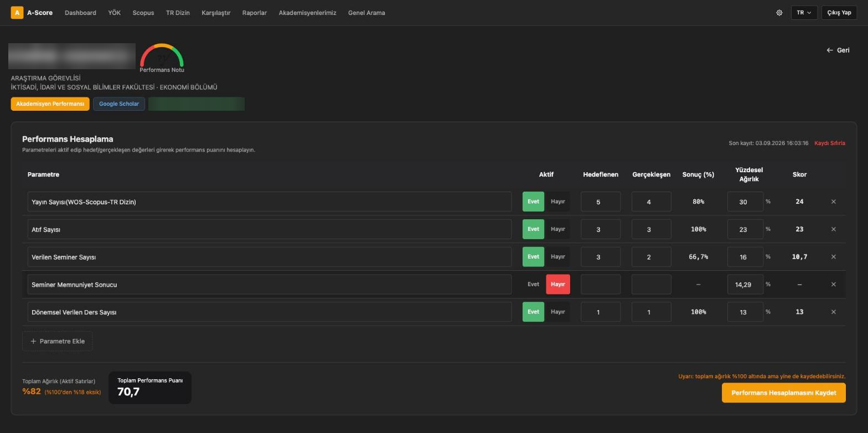The width and height of the screenshot is (868, 433).
Task: Set Yayın Sayısı active to Evet
Action: pos(533,202)
